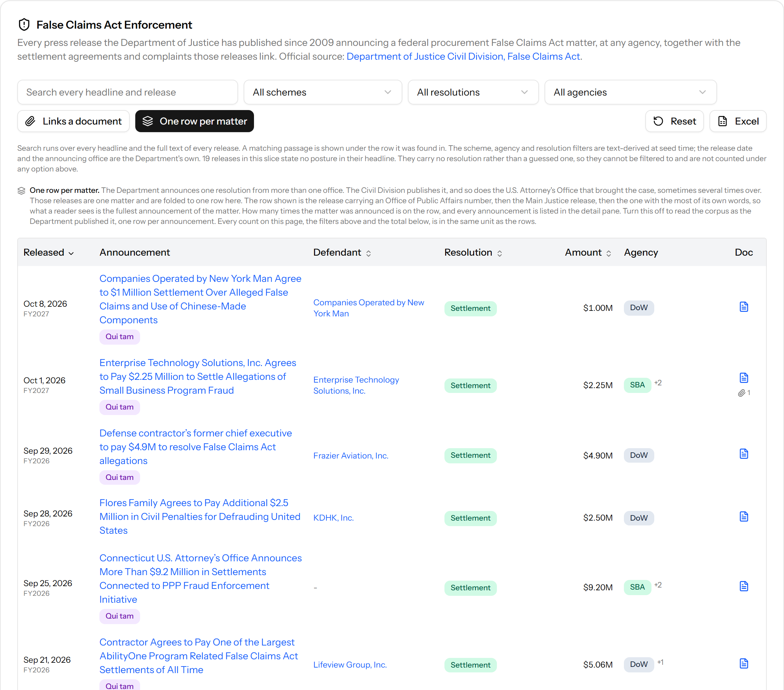The width and height of the screenshot is (784, 690).
Task: Click Lifeview Group, Inc. defendant link
Action: (350, 665)
